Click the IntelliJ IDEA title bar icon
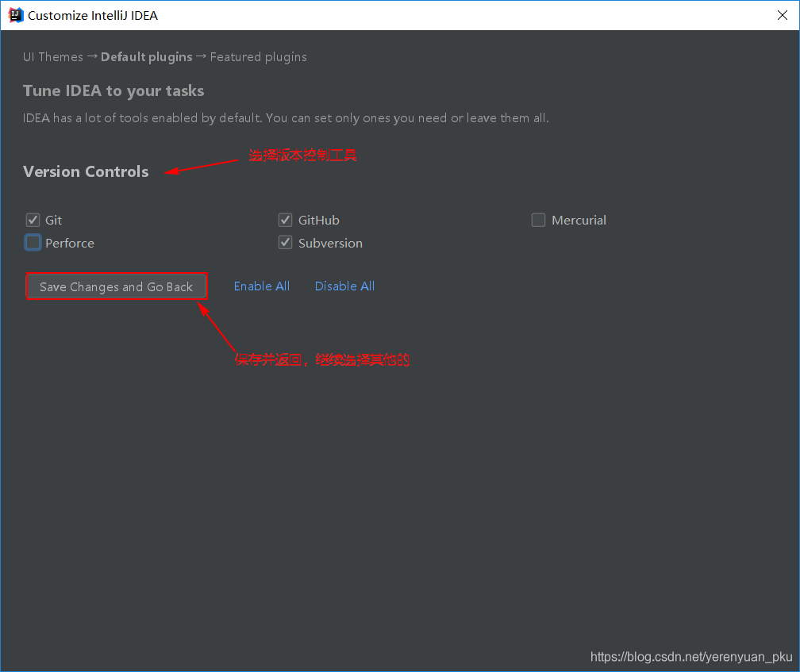Viewport: 800px width, 672px height. pos(15,15)
